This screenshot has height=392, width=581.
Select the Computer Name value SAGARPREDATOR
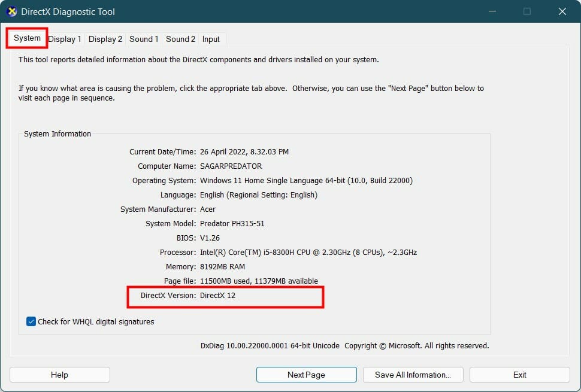pos(231,166)
